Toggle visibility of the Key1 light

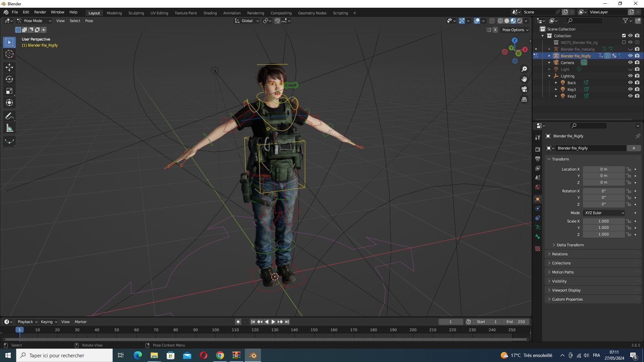click(630, 89)
